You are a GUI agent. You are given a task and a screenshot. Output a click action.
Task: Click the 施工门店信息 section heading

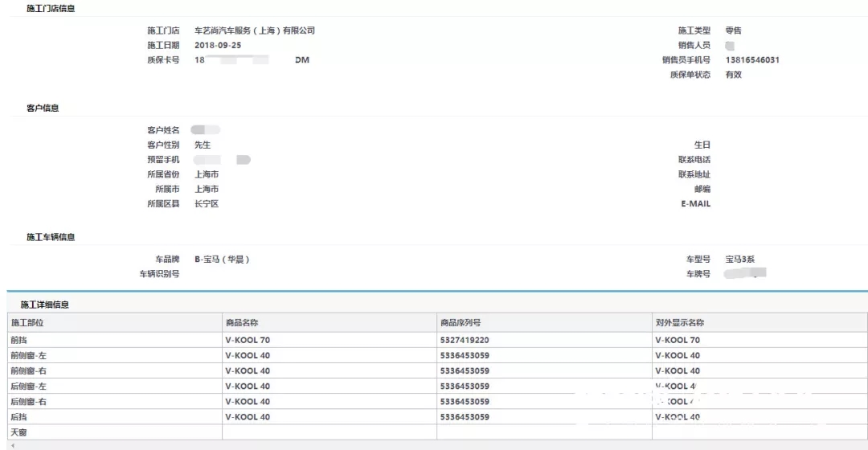[x=51, y=9]
